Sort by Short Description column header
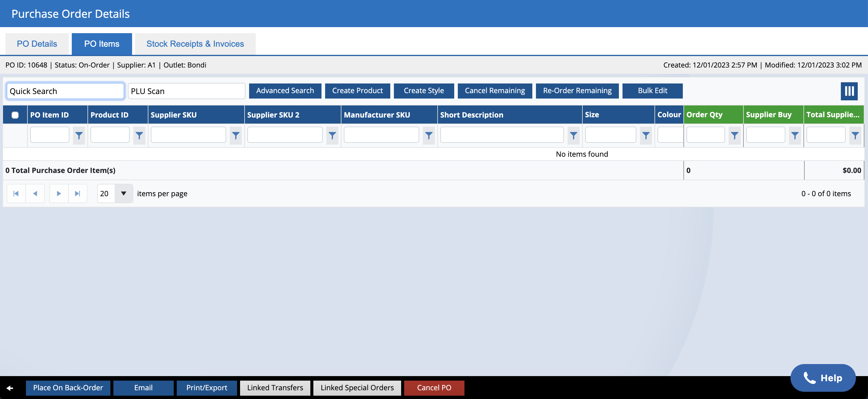868x399 pixels. [x=510, y=115]
